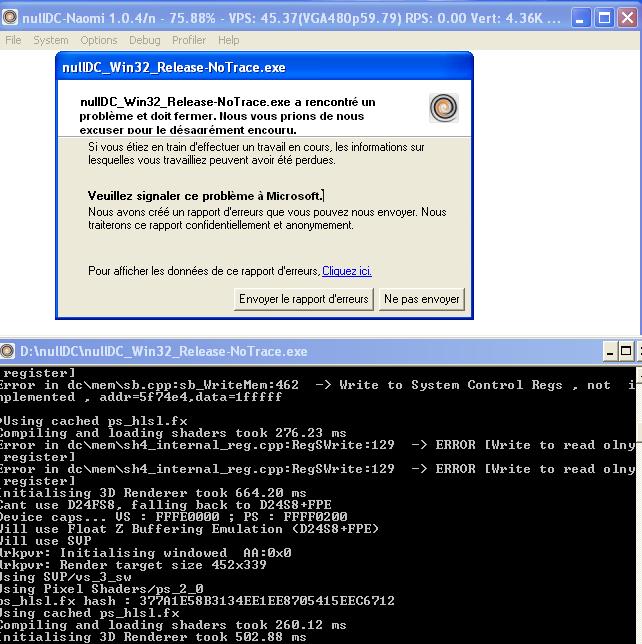Screen dimensions: 642x644
Task: Click console line 'shaders took 276.23 ms'
Action: pyautogui.click(x=173, y=432)
